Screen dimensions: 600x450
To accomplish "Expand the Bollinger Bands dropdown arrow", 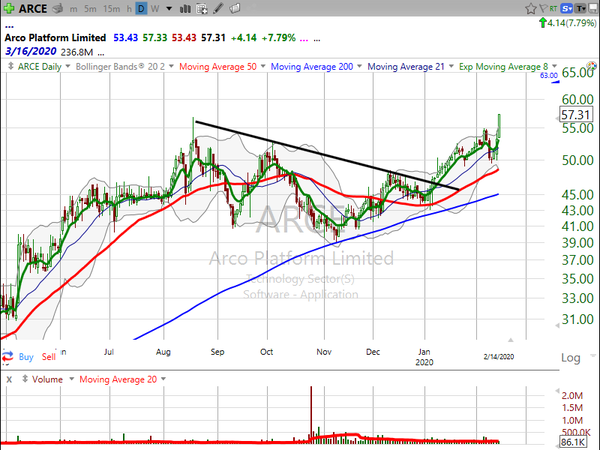I will 171,66.
